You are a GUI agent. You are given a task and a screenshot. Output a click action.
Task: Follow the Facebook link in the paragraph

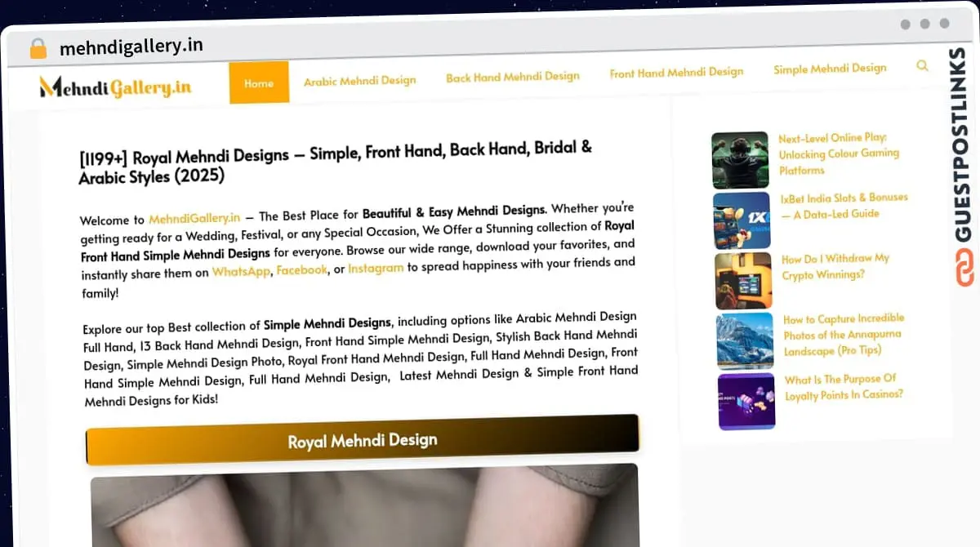(x=301, y=270)
